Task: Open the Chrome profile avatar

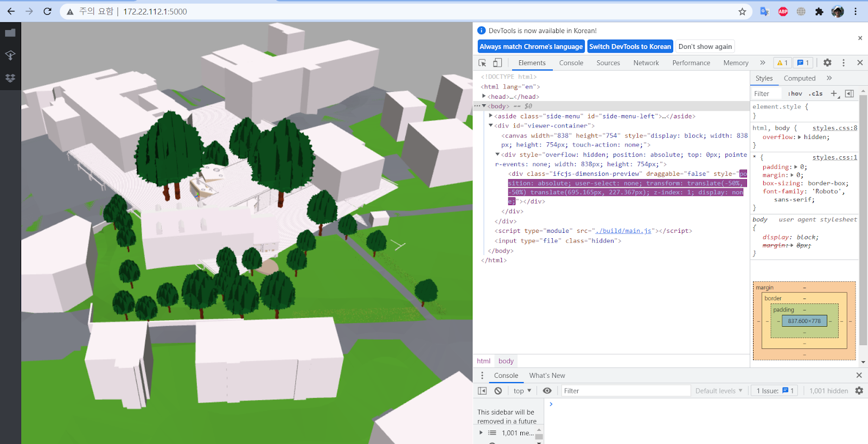Action: (838, 11)
